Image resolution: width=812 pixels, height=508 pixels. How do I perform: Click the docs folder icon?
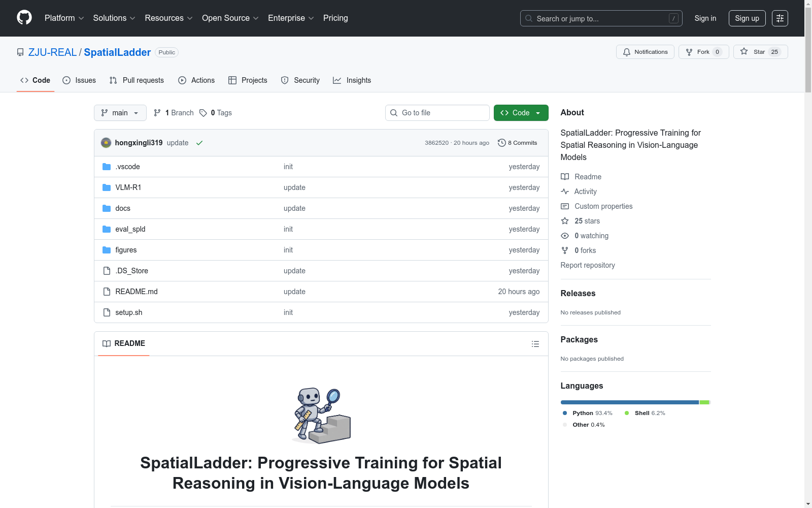(x=107, y=208)
